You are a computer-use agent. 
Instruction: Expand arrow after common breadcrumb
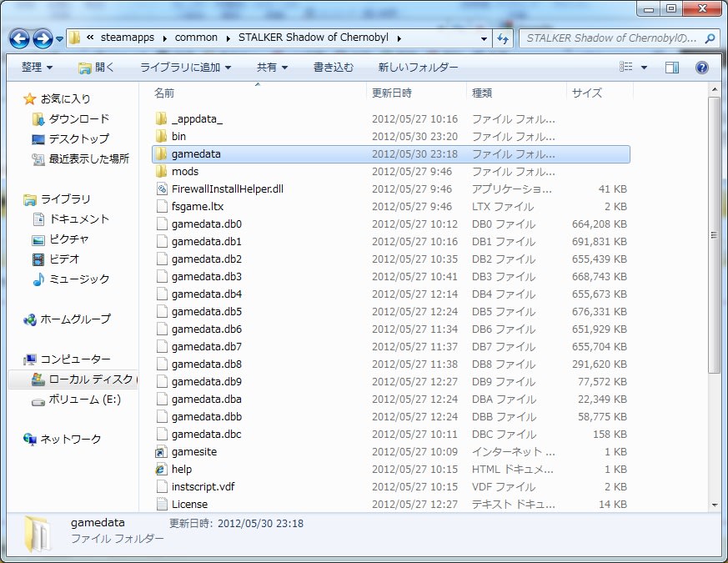228,38
